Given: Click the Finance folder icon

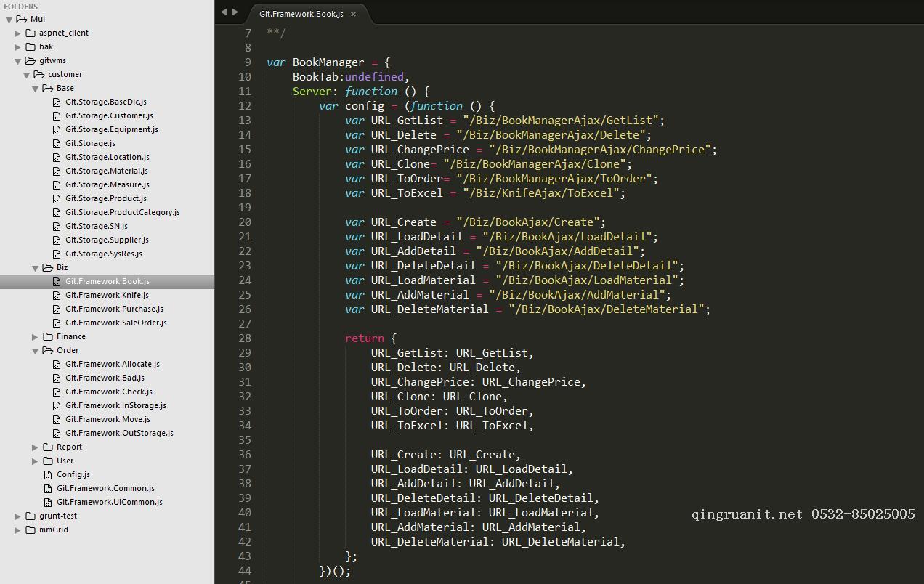Looking at the screenshot, I should click(48, 336).
